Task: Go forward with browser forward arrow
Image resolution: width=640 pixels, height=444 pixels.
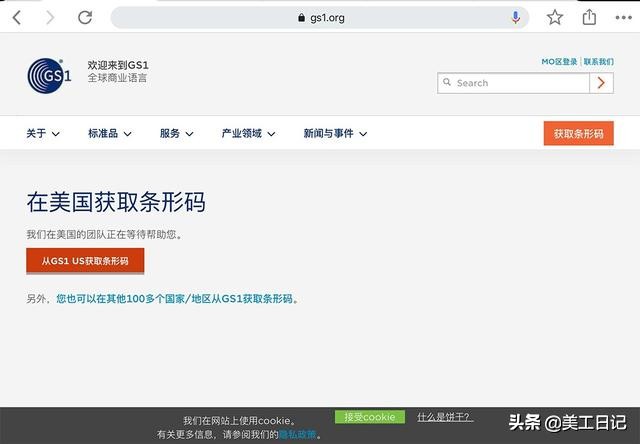Action: point(50,18)
